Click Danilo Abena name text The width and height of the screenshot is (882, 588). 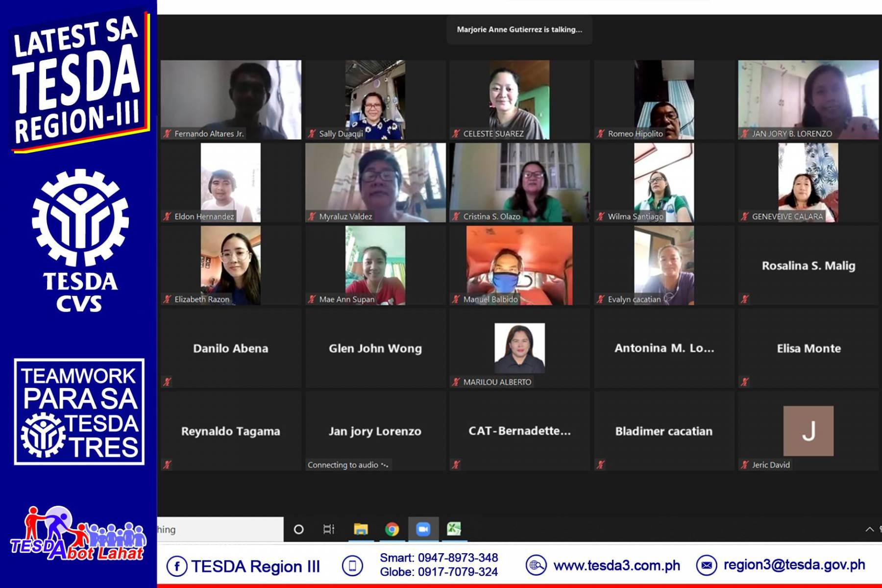(231, 348)
